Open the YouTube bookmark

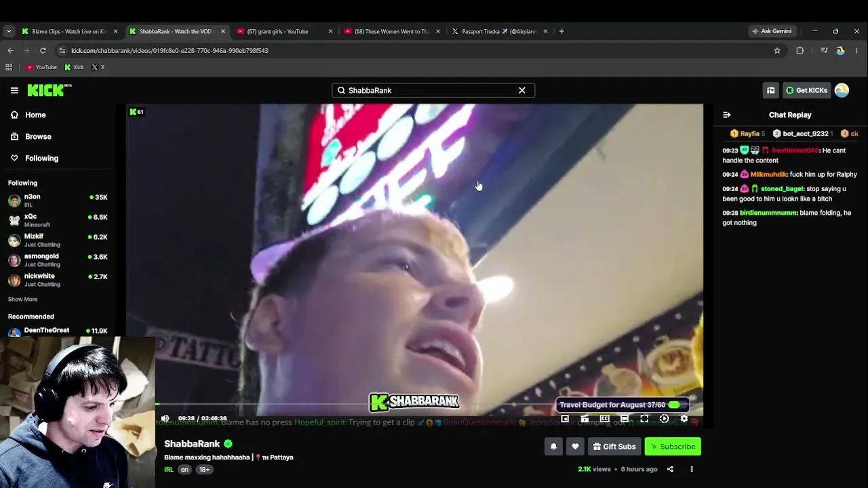coord(41,67)
